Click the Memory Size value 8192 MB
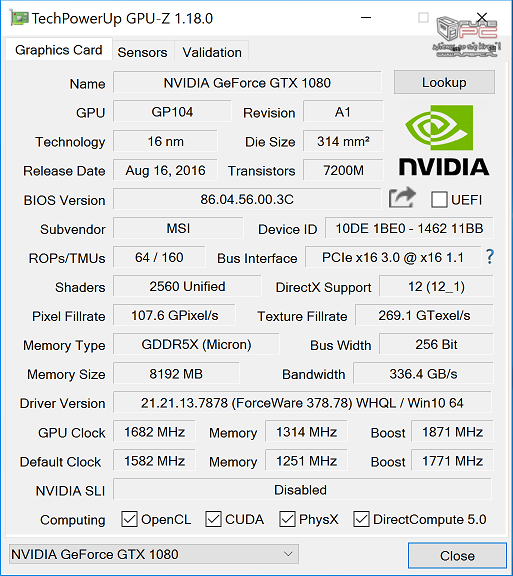The width and height of the screenshot is (513, 576). click(176, 374)
